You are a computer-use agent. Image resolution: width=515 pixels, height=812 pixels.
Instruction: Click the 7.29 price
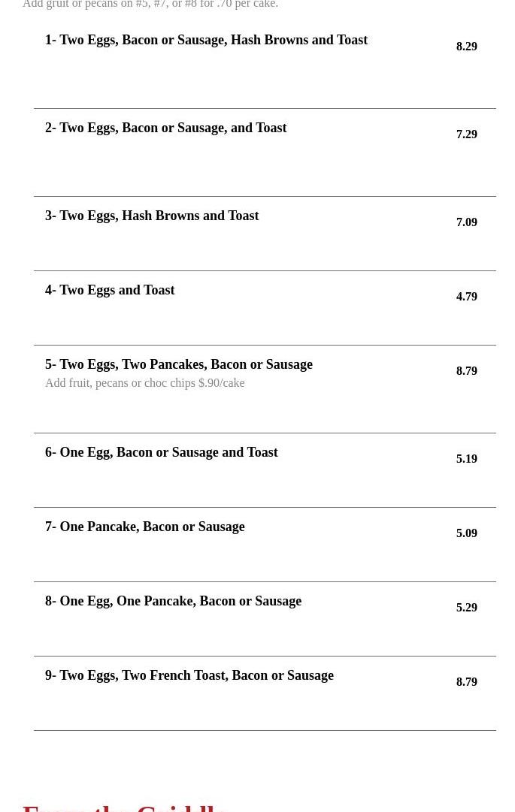coord(466,134)
